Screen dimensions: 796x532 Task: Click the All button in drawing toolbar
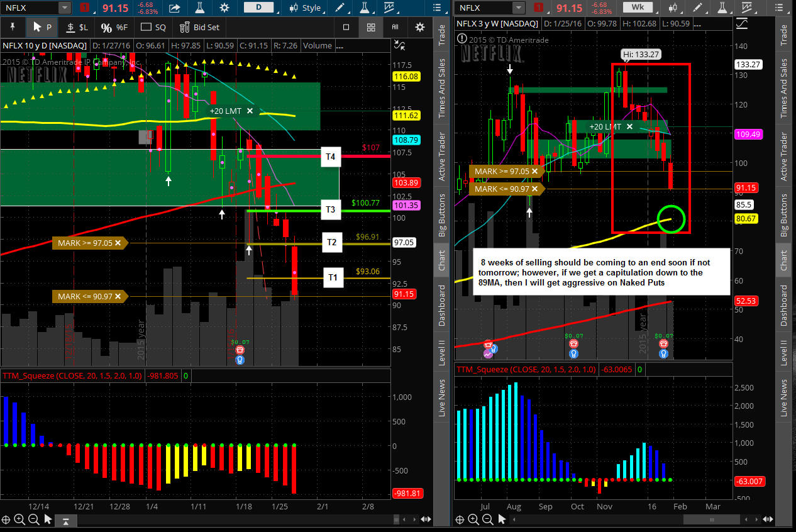pos(395,27)
